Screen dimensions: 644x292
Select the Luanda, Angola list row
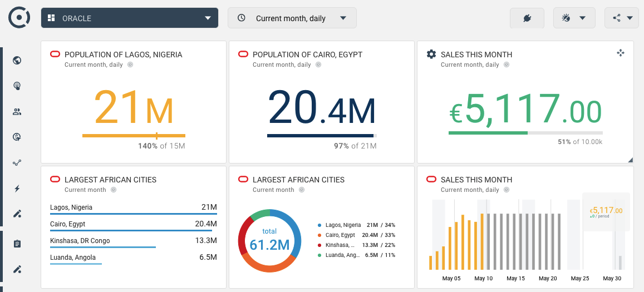[x=134, y=258]
